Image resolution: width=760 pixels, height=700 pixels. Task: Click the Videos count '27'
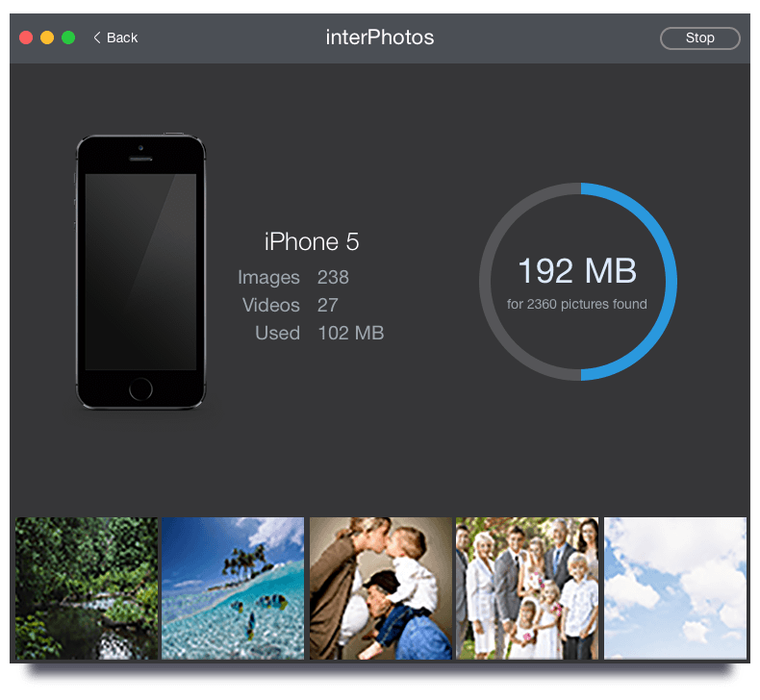pos(328,305)
